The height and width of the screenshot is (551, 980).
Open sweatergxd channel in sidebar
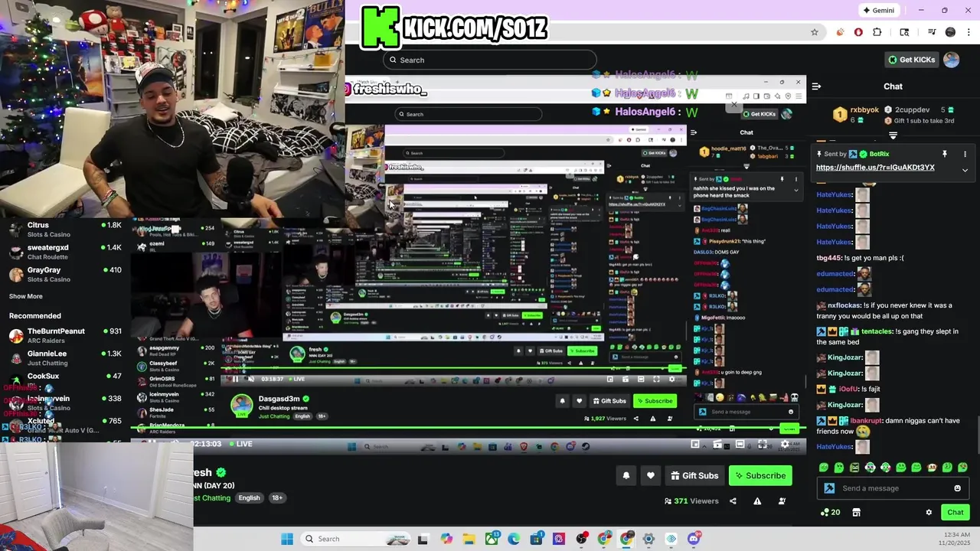click(x=65, y=252)
